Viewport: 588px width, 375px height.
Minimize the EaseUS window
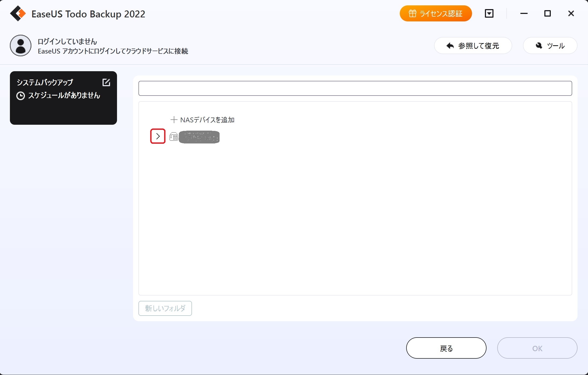click(x=524, y=13)
